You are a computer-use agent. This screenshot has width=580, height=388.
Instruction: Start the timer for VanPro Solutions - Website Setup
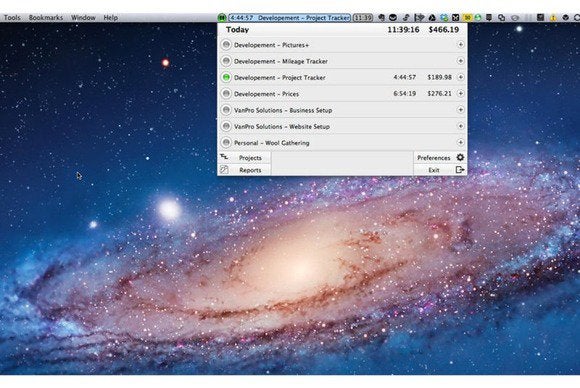click(226, 126)
